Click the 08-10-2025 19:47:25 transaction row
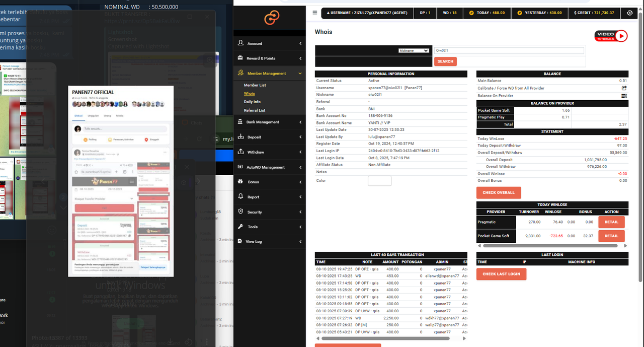The width and height of the screenshot is (644, 347). pyautogui.click(x=391, y=269)
